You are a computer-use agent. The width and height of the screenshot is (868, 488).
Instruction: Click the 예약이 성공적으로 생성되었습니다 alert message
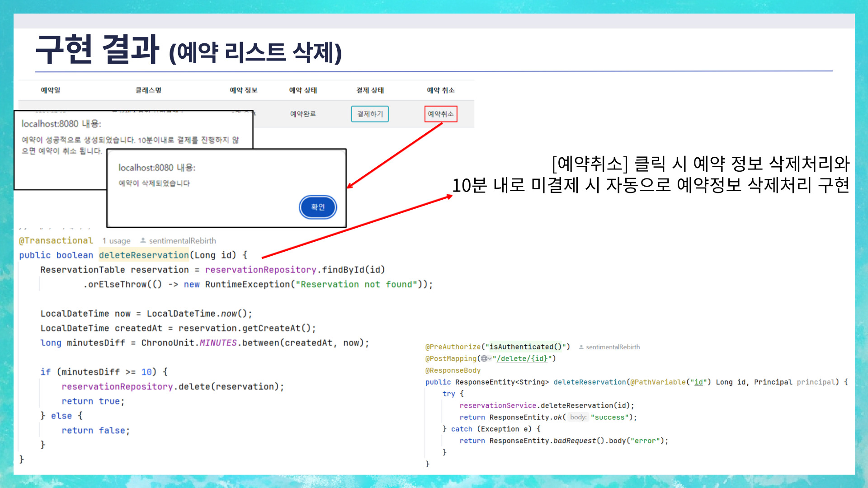click(x=130, y=145)
